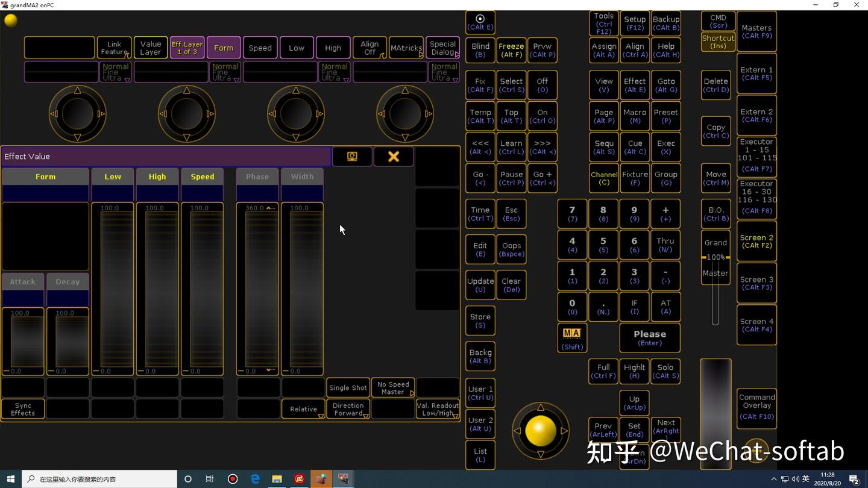The image size is (868, 488).
Task: Click the yellow trackball in the center
Action: [x=541, y=430]
